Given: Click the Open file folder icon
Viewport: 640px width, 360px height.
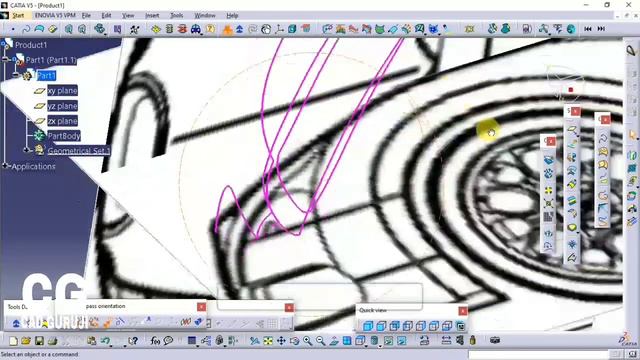Looking at the screenshot, I should pos(26,341).
